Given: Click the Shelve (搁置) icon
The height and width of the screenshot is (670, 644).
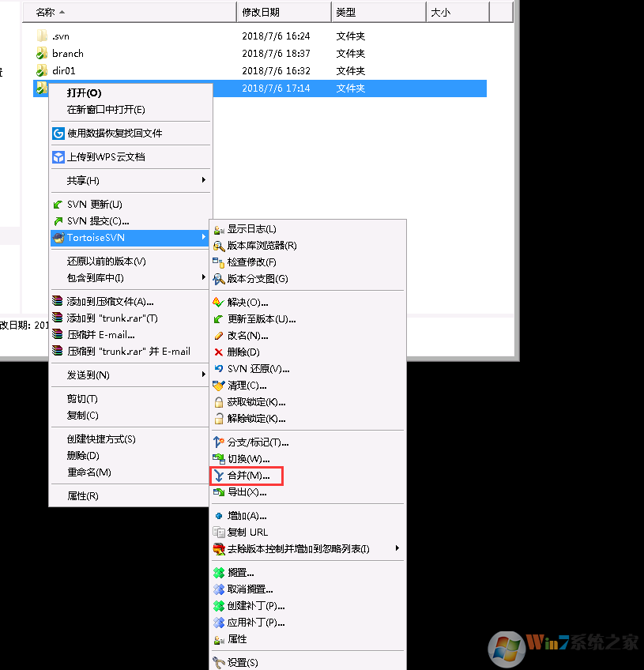Looking at the screenshot, I should point(219,573).
